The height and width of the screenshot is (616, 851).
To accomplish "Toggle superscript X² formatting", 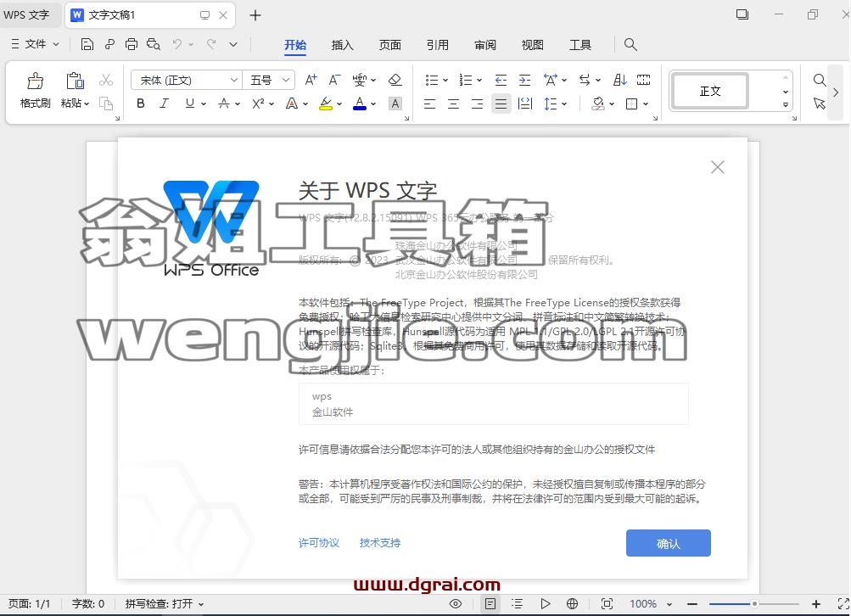I will (x=258, y=104).
